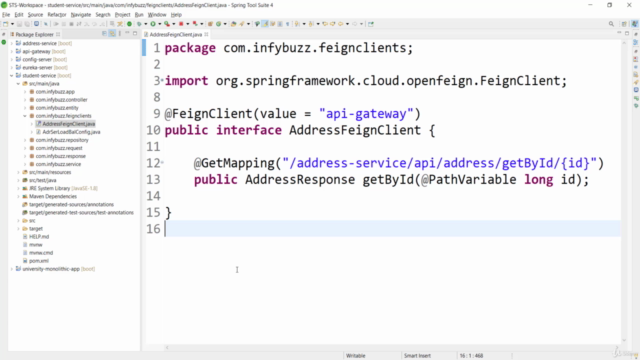Open the Debug launch dropdown arrow
Screen dimensions: 640x360
click(x=146, y=24)
